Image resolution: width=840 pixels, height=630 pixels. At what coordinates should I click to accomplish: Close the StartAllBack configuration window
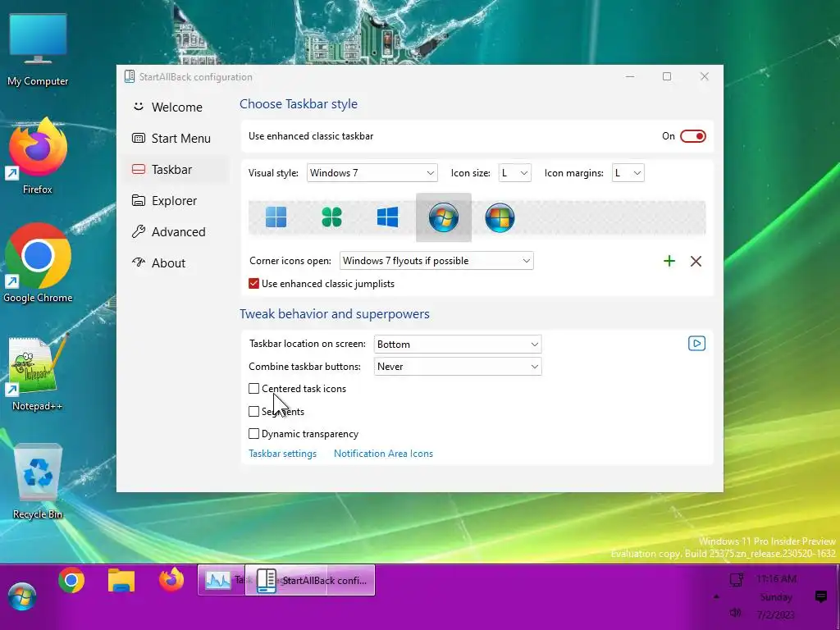(x=705, y=76)
